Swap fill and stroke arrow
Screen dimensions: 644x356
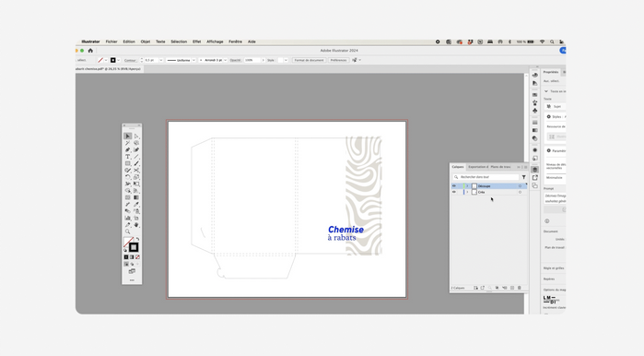[x=137, y=239]
